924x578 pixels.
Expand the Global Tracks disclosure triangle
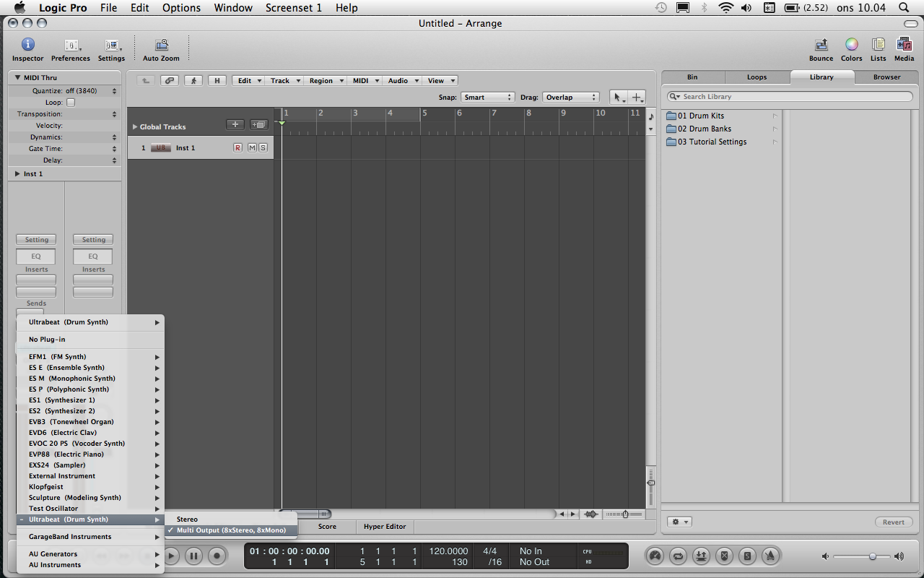coord(134,127)
